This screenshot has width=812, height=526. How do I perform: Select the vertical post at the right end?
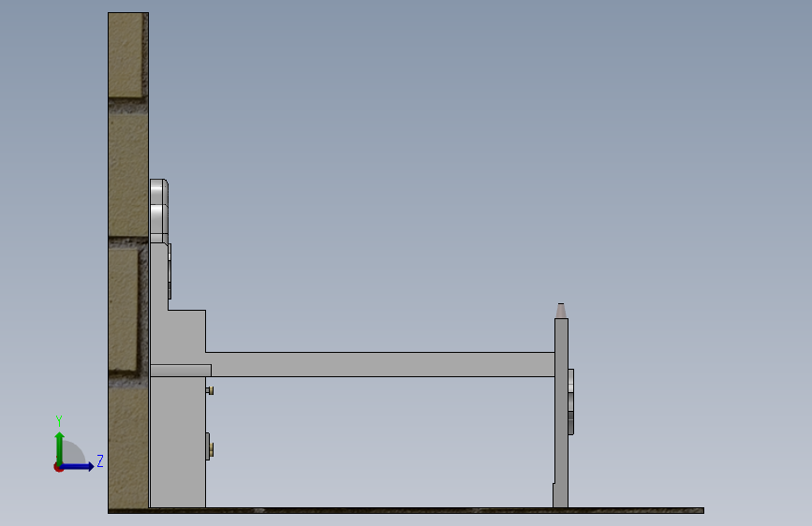[561, 413]
